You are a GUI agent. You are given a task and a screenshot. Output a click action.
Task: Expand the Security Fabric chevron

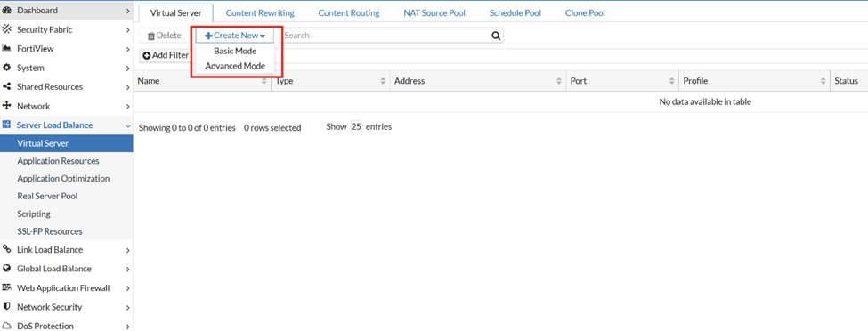pos(127,30)
